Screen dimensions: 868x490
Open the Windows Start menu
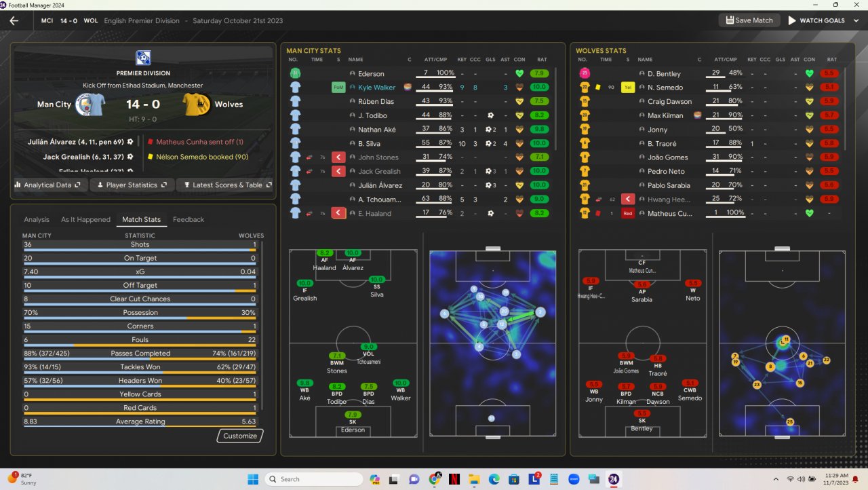point(253,478)
